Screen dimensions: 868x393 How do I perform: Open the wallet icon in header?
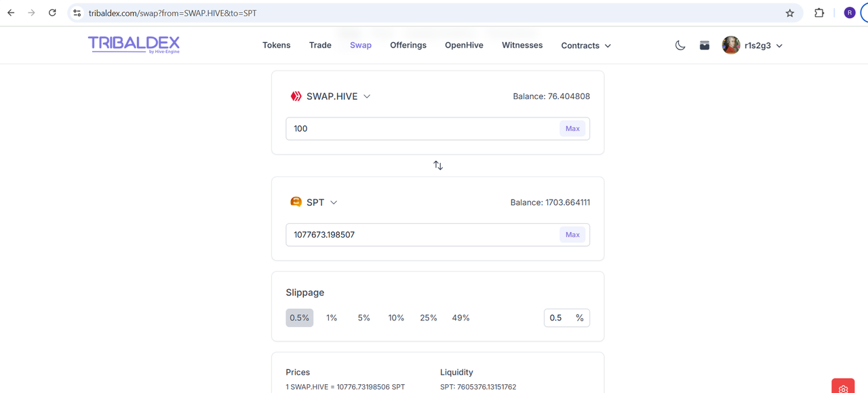tap(705, 45)
